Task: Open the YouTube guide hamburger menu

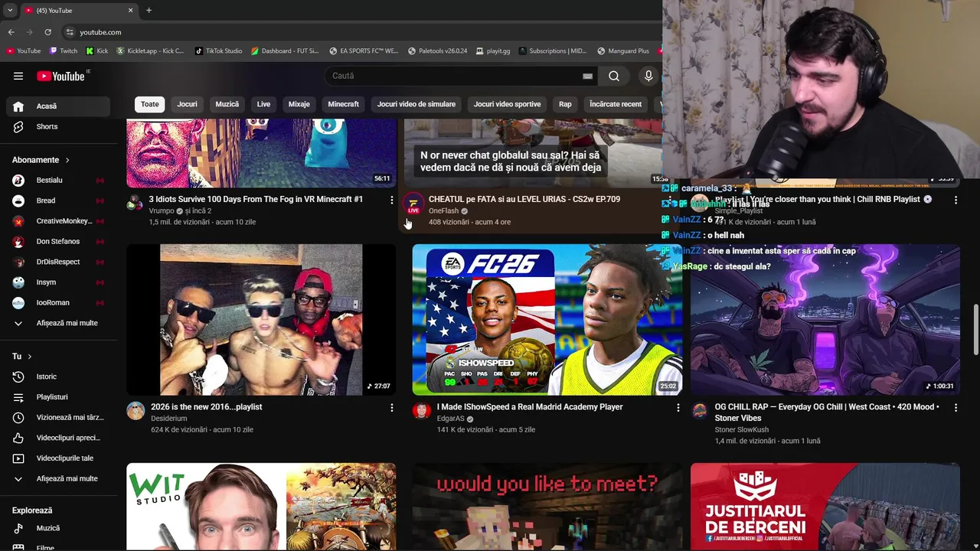Action: coord(18,76)
